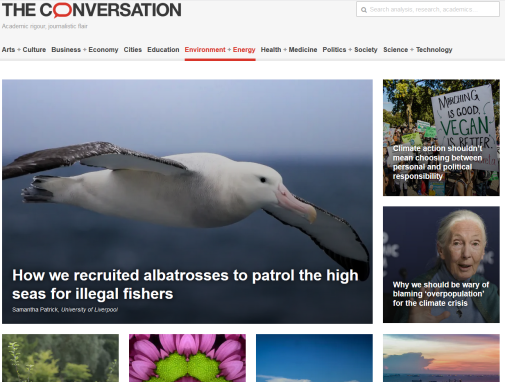Open the sunset clouds article thumbnail

point(441,358)
